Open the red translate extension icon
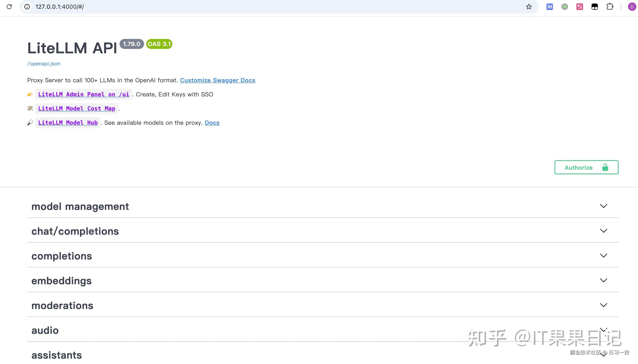638x364 pixels. [579, 6]
